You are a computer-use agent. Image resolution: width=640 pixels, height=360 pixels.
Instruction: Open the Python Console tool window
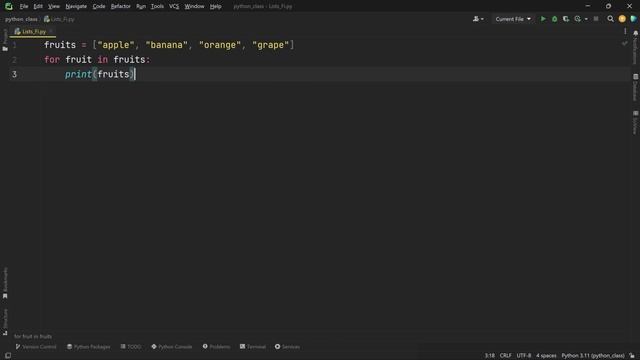point(171,347)
